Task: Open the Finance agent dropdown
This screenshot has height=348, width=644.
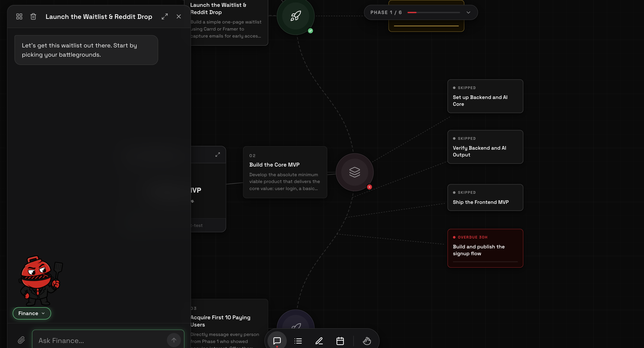Action: [x=32, y=314]
